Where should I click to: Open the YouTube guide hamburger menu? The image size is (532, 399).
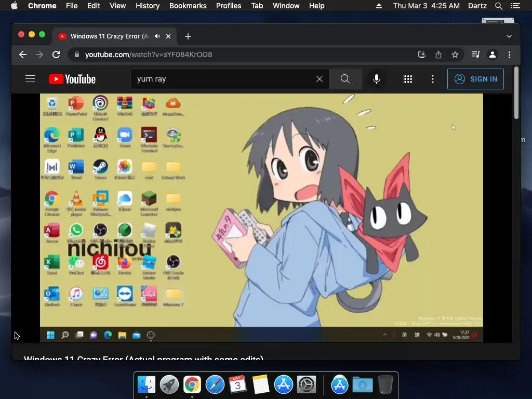pyautogui.click(x=30, y=79)
